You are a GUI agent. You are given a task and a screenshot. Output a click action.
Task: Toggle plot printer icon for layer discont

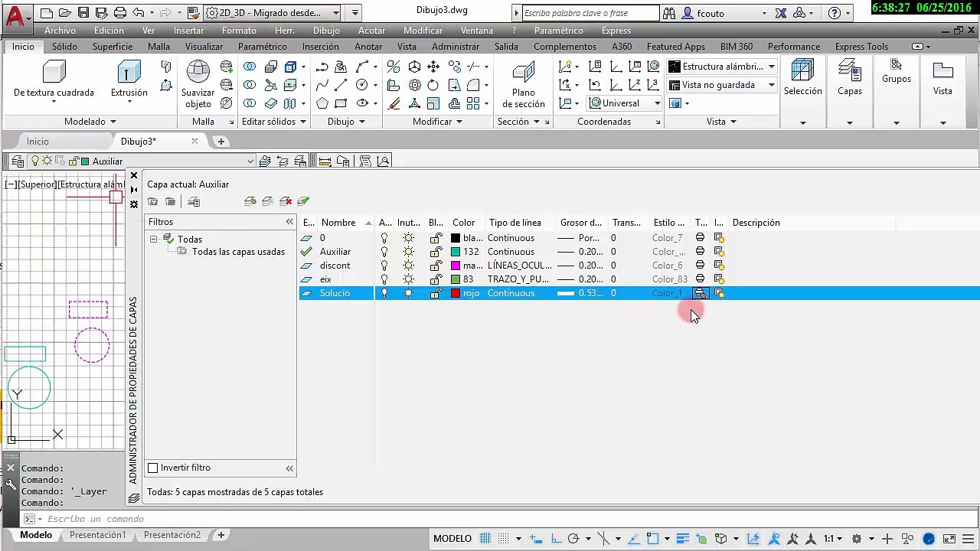tap(700, 266)
